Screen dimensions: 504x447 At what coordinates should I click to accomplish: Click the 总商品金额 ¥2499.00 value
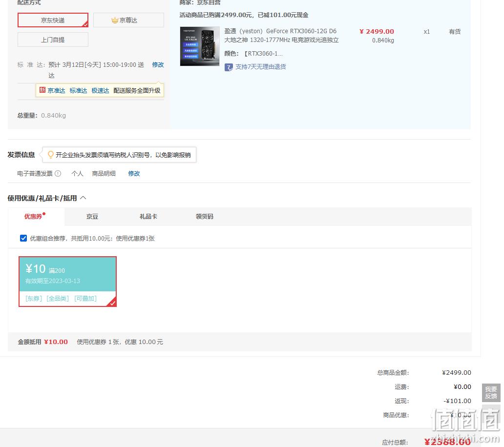457,373
